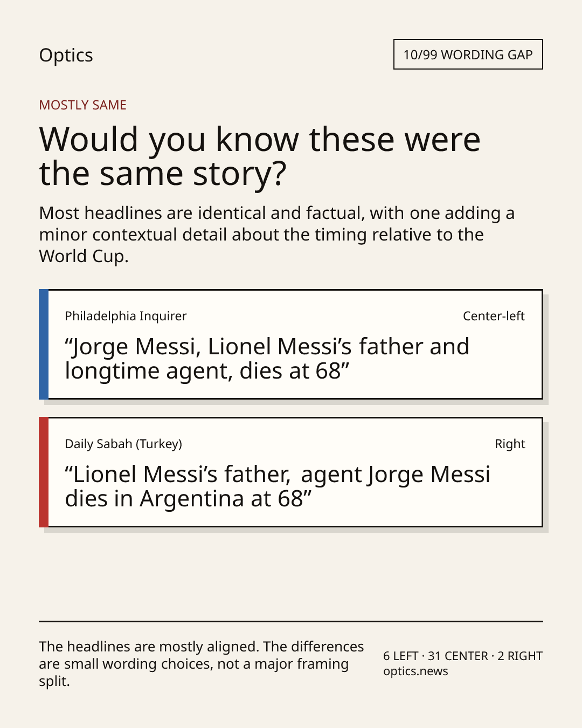Viewport: 582px width, 728px height.
Task: Click the Daily Sabah (Turkey) source name
Action: point(123,444)
